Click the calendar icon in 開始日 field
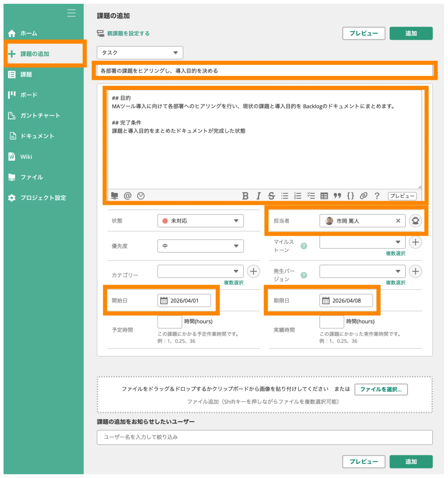The image size is (448, 478). [x=164, y=301]
